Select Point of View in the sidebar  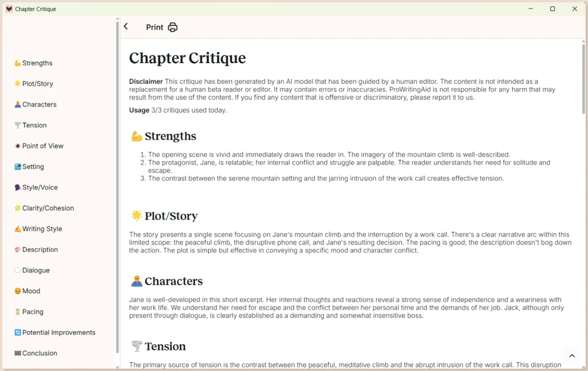[x=43, y=146]
